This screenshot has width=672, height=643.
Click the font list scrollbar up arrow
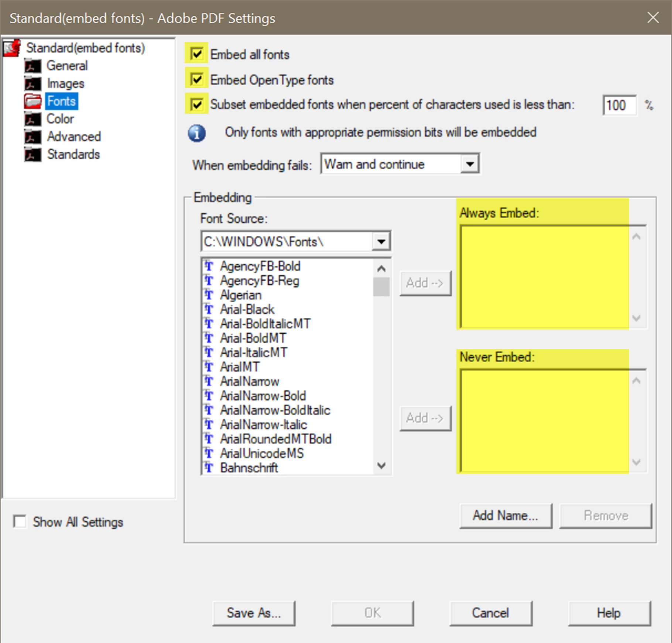pyautogui.click(x=381, y=268)
